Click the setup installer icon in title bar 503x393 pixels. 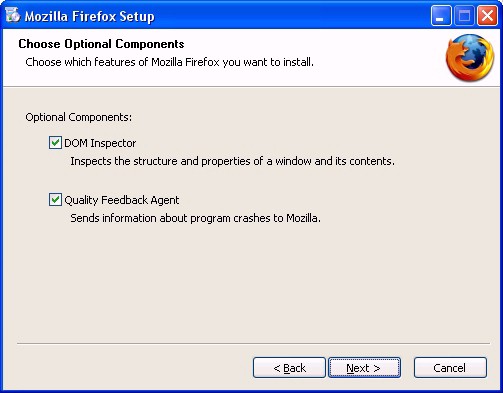[x=13, y=15]
